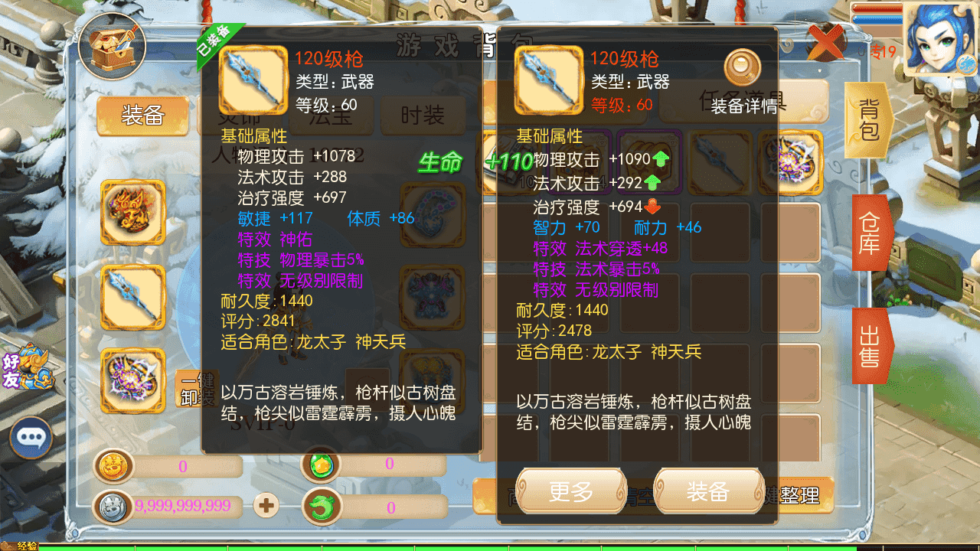Viewport: 980px width, 551px height.
Task: Click the 更多 button
Action: pyautogui.click(x=571, y=492)
